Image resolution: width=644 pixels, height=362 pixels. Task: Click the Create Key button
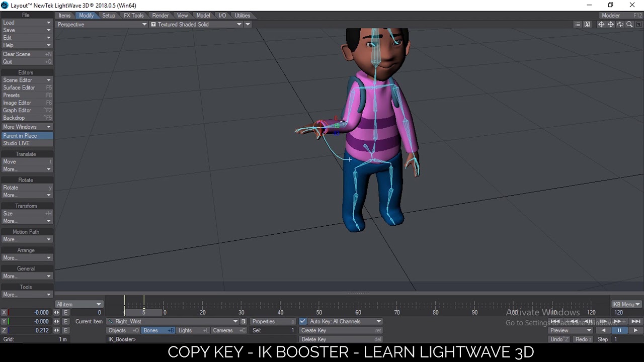[341, 330]
